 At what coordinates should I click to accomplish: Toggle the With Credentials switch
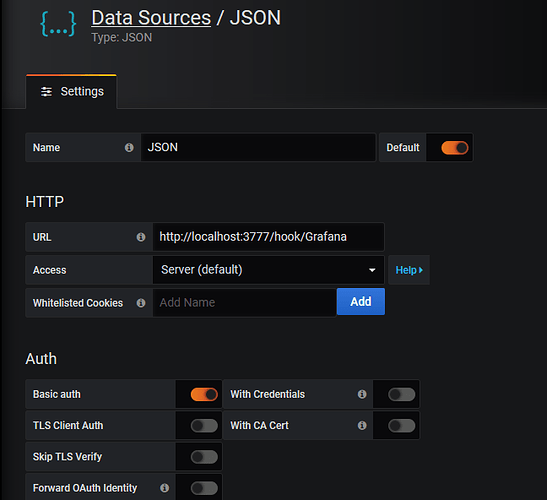click(402, 395)
